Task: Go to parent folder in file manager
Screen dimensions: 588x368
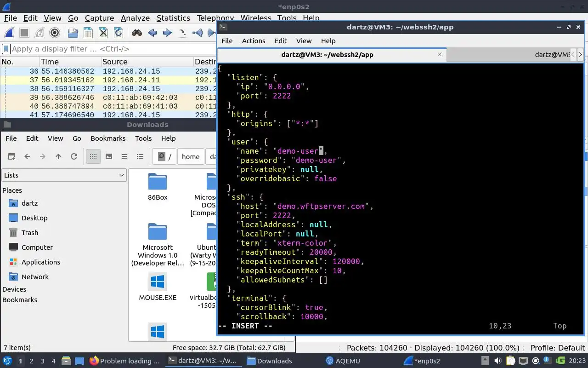Action: [x=58, y=156]
